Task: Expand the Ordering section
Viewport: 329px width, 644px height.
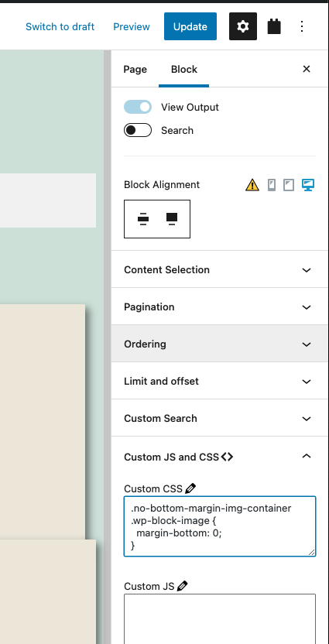Action: point(220,344)
